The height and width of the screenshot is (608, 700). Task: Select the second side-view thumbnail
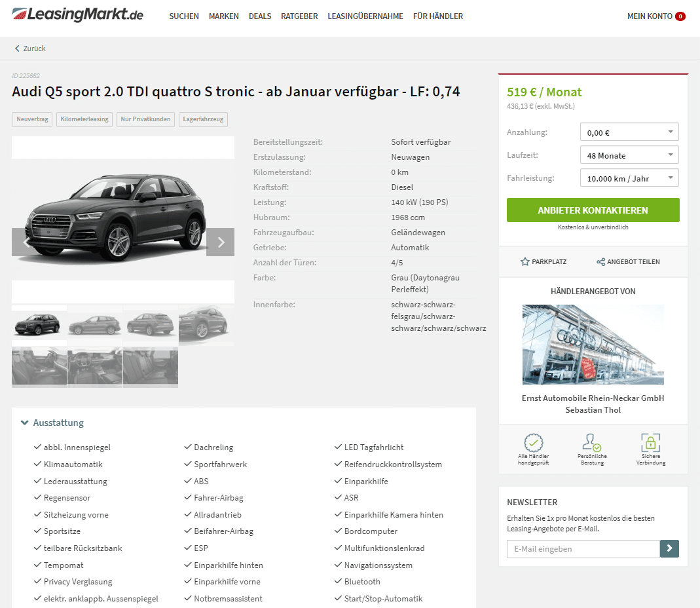coord(95,325)
